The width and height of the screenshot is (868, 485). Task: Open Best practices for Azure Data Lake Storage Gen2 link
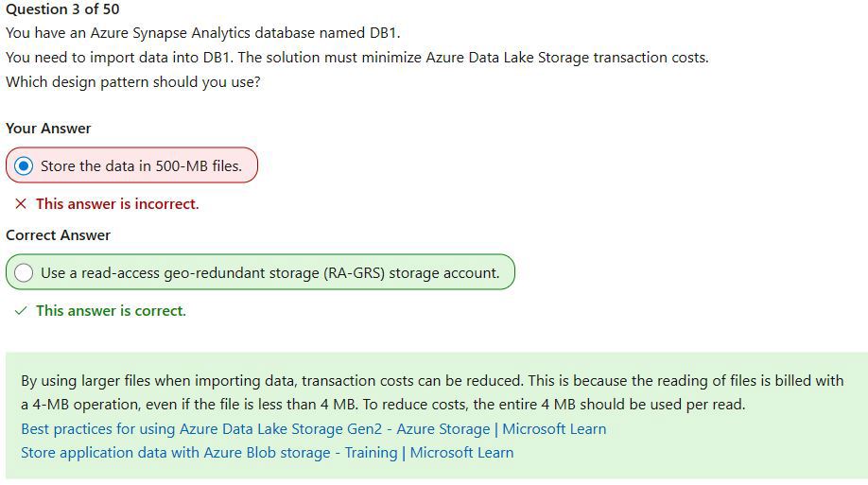(x=313, y=428)
